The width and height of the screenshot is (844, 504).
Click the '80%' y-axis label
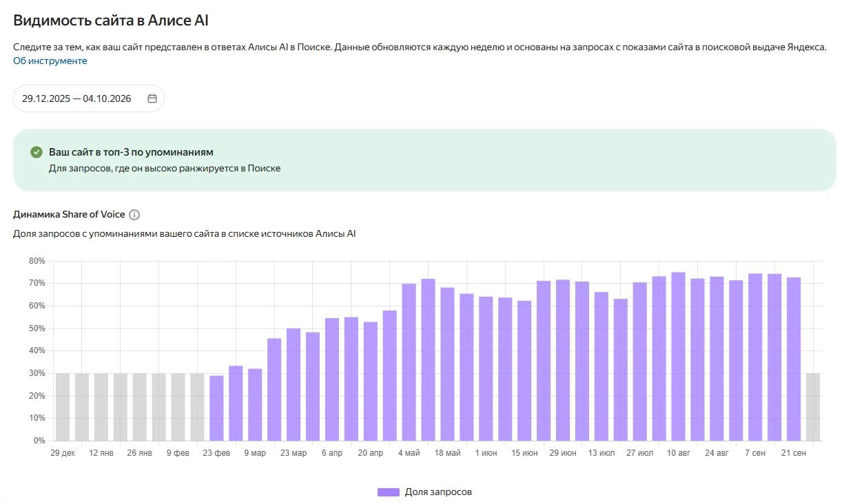(x=37, y=261)
